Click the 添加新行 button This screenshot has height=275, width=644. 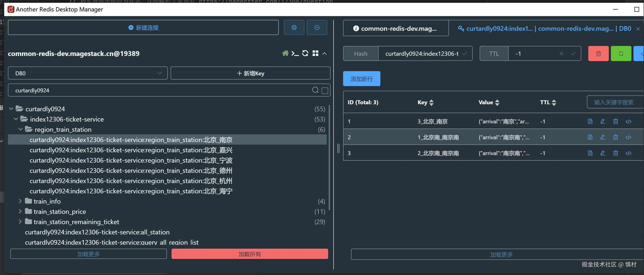point(361,79)
